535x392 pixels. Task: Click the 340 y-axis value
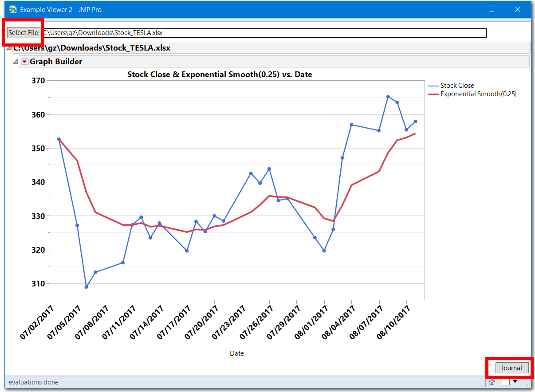point(38,182)
